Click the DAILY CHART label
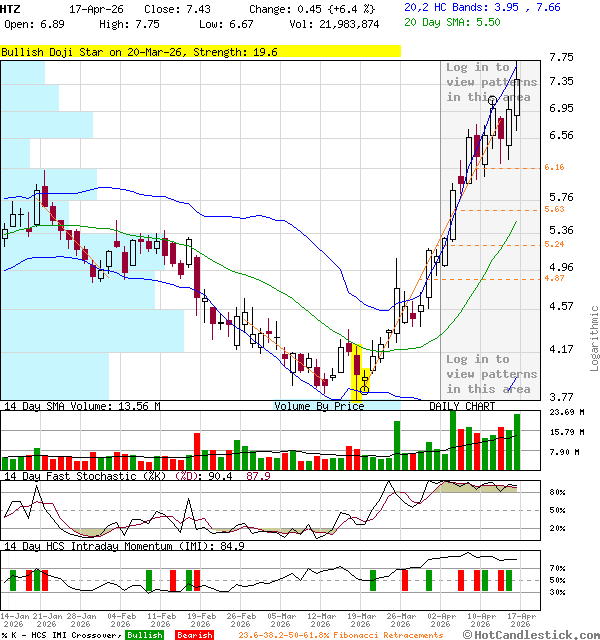Screen dimensions: 600x640 click(462, 406)
